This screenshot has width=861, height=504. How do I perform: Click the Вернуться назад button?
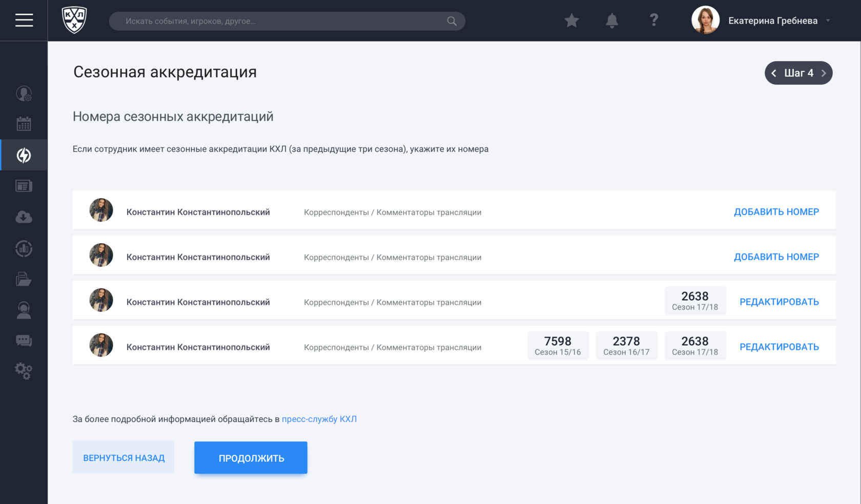pos(124,457)
